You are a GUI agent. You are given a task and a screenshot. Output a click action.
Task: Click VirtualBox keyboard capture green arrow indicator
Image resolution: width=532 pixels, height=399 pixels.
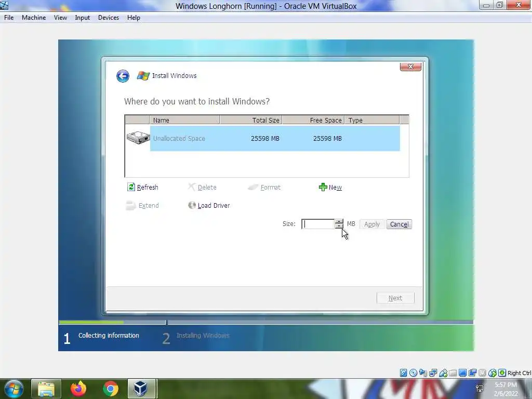(502, 373)
